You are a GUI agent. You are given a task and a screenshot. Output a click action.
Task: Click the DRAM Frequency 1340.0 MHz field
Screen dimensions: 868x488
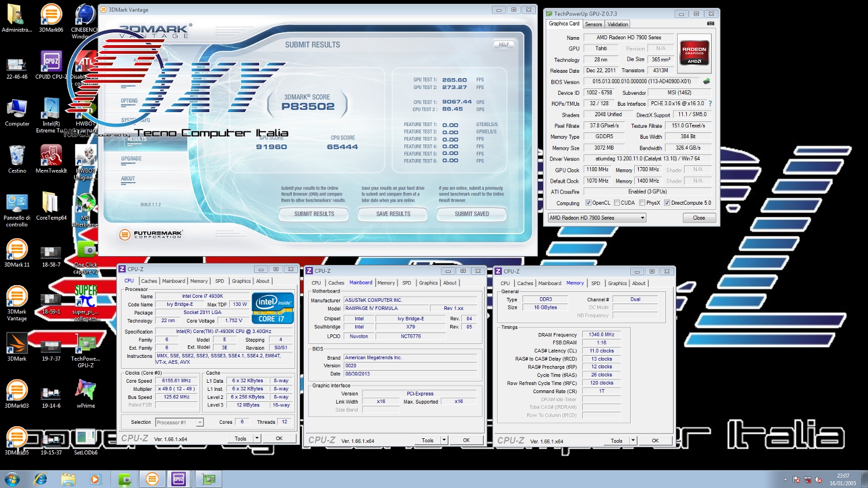pyautogui.click(x=602, y=335)
